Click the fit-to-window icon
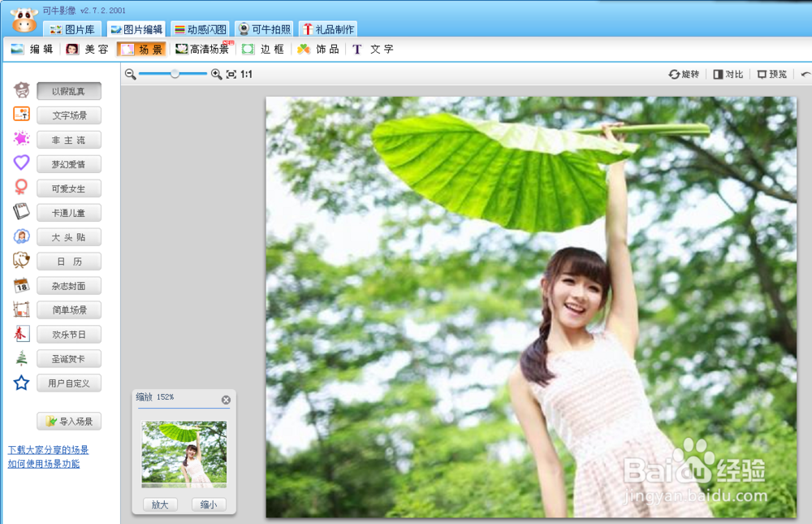812x524 pixels. pyautogui.click(x=231, y=74)
